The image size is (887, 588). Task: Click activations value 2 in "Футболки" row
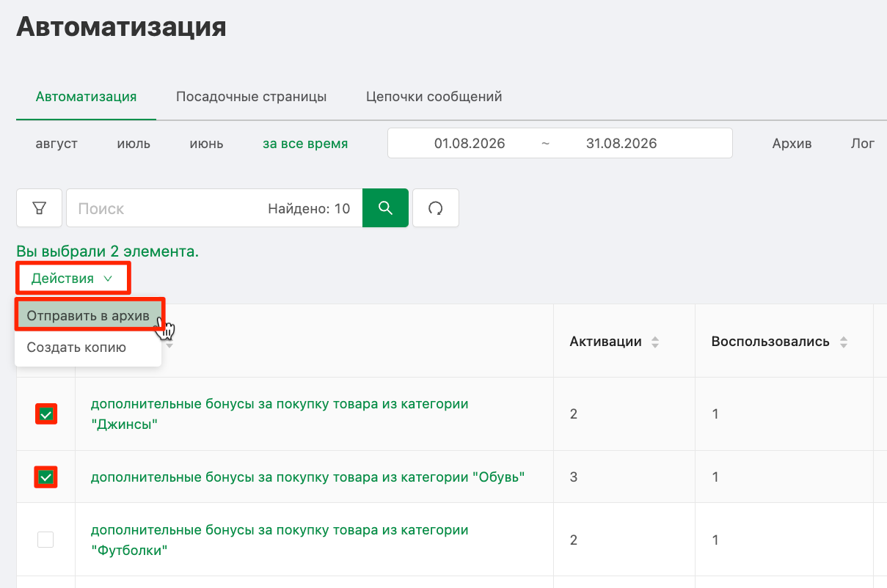coord(574,540)
